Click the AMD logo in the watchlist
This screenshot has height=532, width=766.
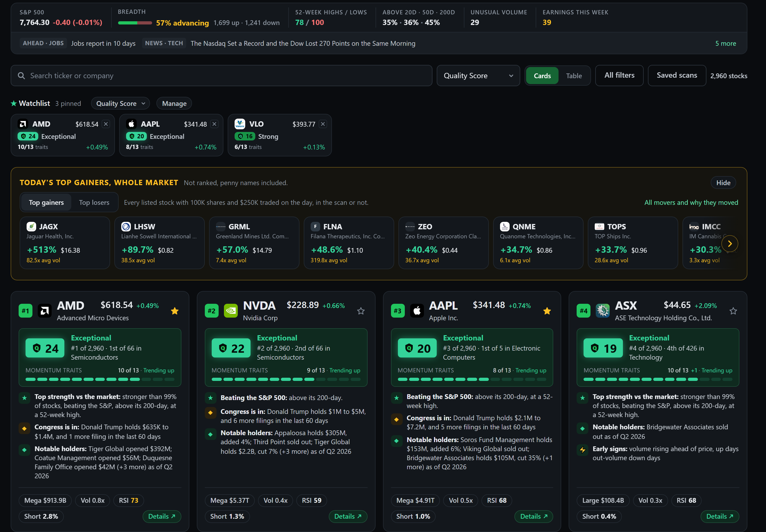(23, 124)
